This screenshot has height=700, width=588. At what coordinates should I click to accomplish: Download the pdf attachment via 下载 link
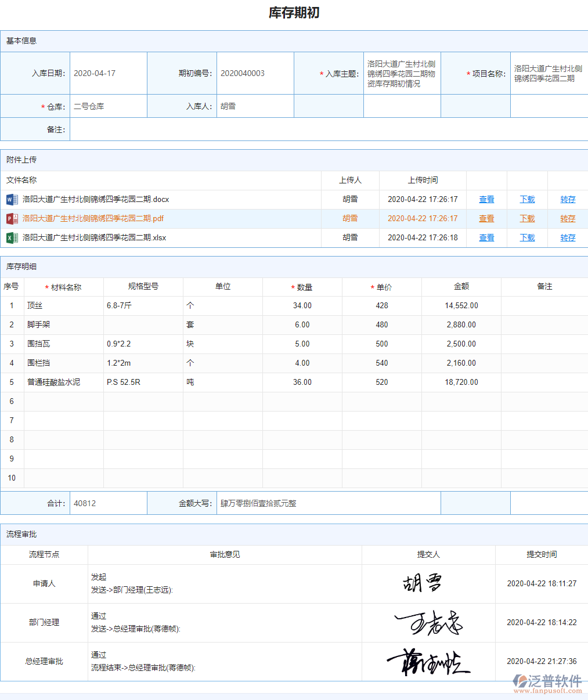point(527,219)
